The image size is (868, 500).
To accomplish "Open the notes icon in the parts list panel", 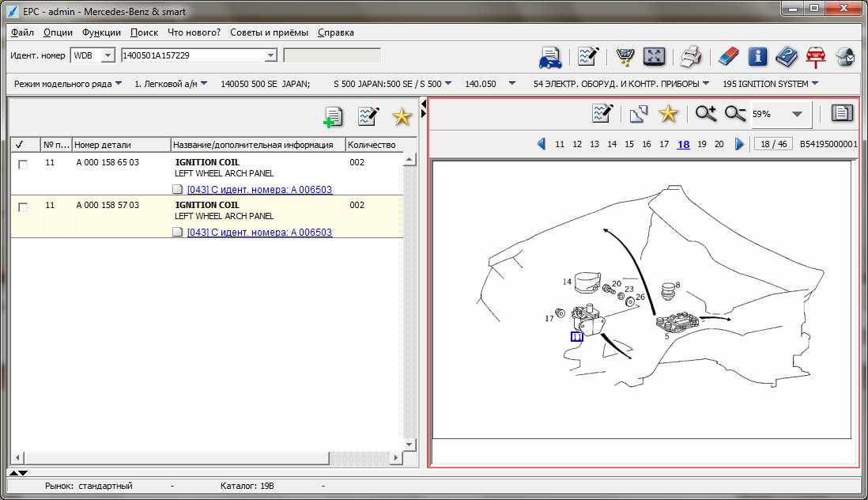I will click(x=368, y=116).
